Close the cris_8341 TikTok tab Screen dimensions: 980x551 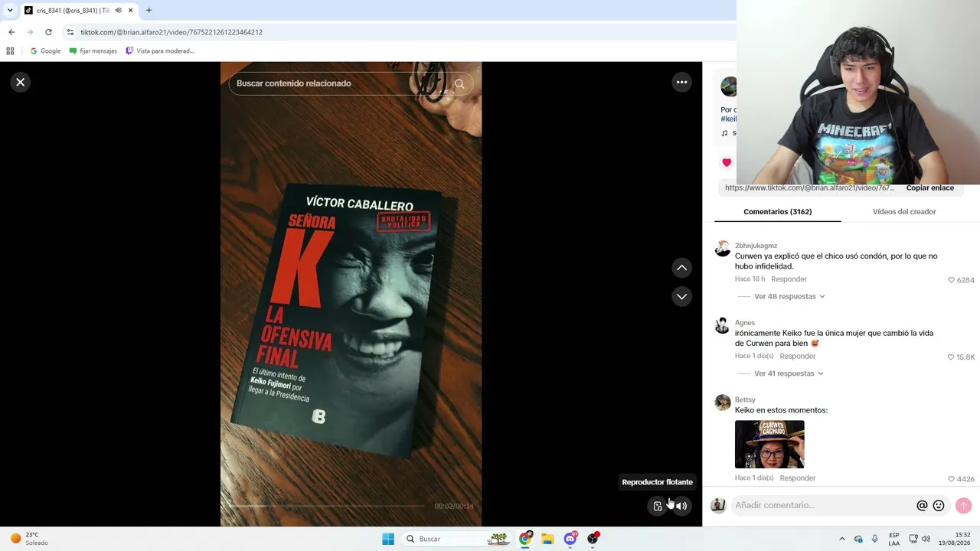[x=131, y=11]
